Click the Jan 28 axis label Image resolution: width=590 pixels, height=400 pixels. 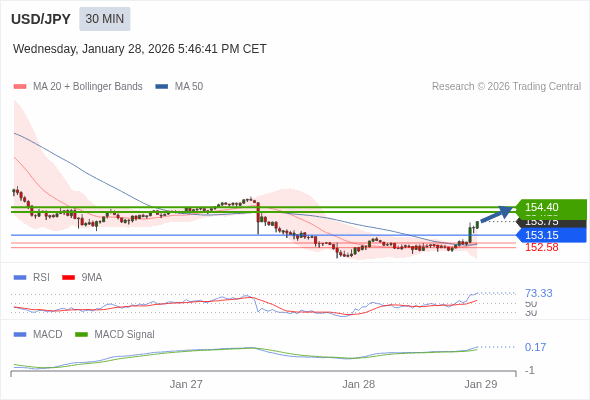tap(359, 384)
